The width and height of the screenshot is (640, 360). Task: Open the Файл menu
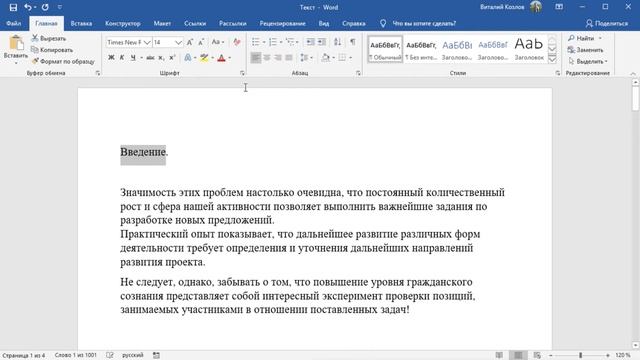point(13,23)
